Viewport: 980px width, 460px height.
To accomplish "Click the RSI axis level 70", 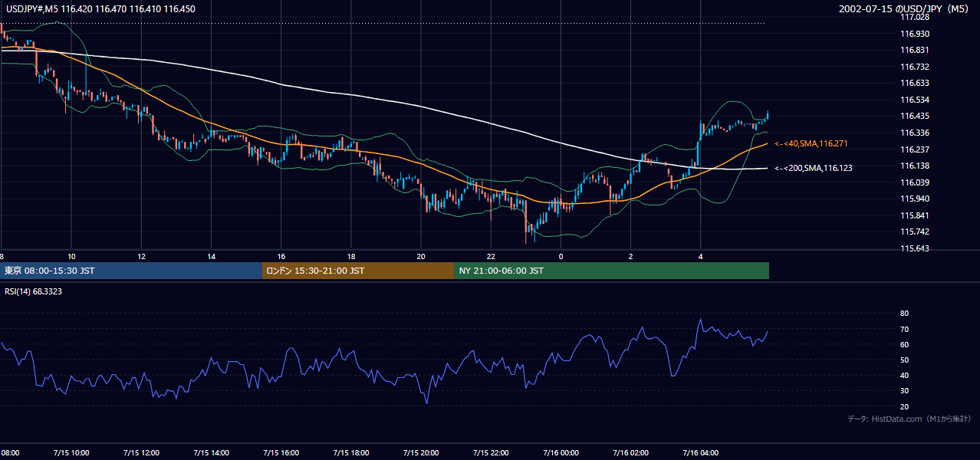I will point(904,329).
